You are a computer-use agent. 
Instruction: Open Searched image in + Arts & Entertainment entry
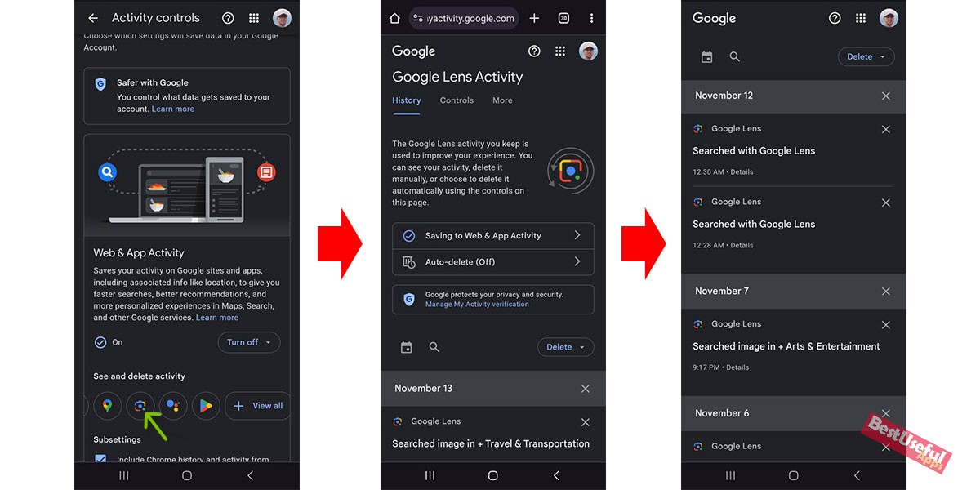tap(786, 346)
